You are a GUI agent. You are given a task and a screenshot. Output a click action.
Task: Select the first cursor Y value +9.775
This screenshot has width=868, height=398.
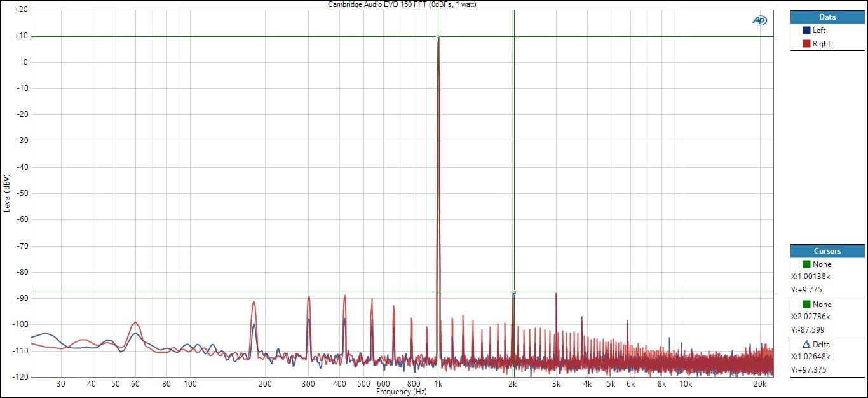coord(805,290)
